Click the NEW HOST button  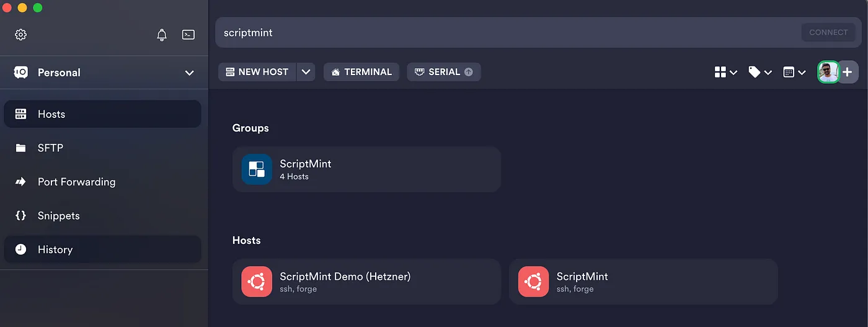pos(257,72)
